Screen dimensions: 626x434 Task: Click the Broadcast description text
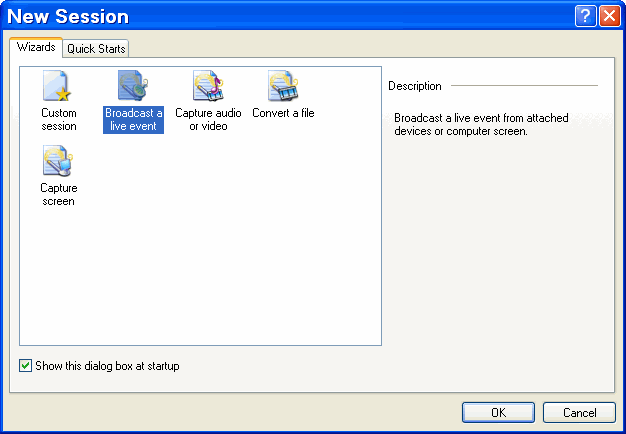481,124
